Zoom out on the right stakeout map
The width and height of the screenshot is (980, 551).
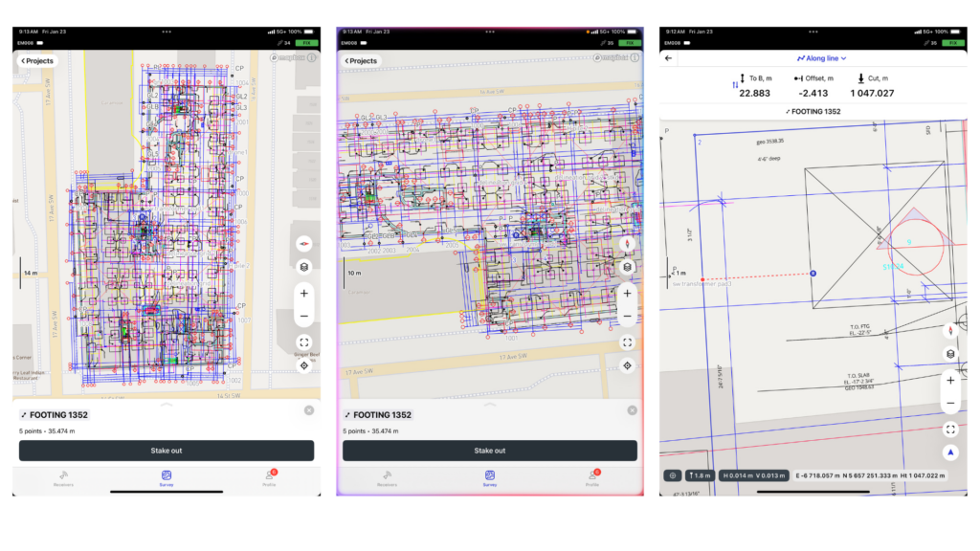pyautogui.click(x=950, y=404)
